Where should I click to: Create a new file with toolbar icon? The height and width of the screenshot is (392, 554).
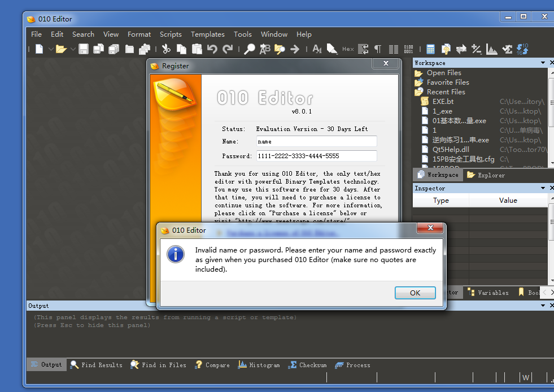(x=39, y=49)
